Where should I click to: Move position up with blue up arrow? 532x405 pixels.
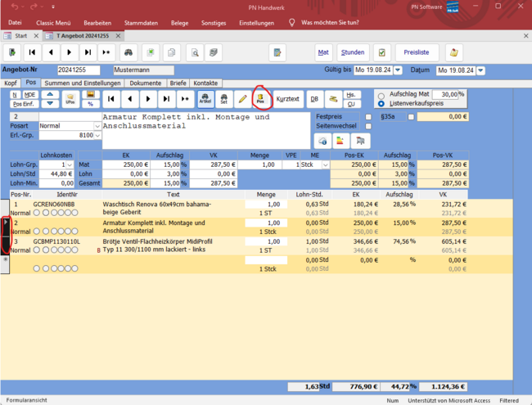tap(50, 94)
